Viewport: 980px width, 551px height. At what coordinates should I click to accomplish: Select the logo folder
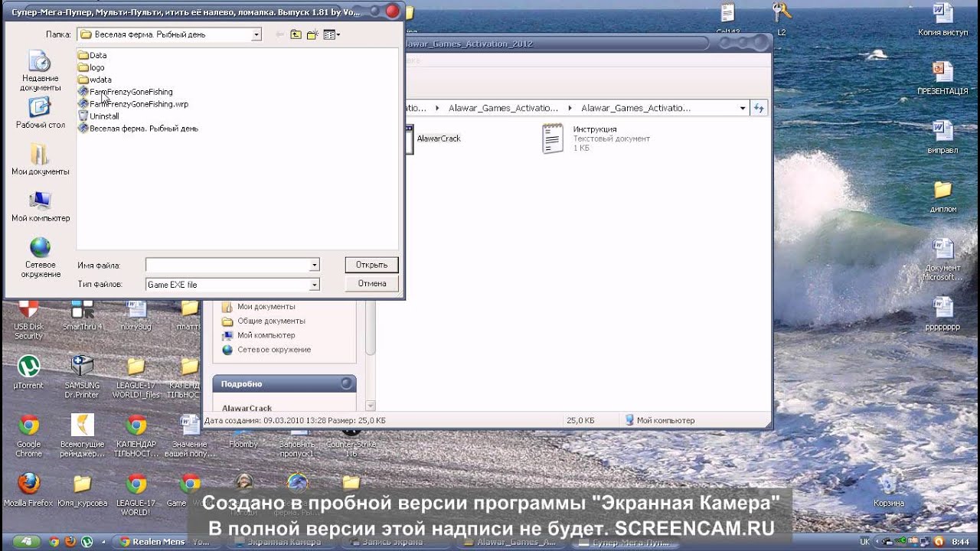coord(92,67)
